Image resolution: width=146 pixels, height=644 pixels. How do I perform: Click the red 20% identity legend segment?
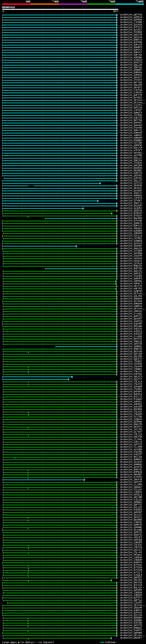pos(16,4)
